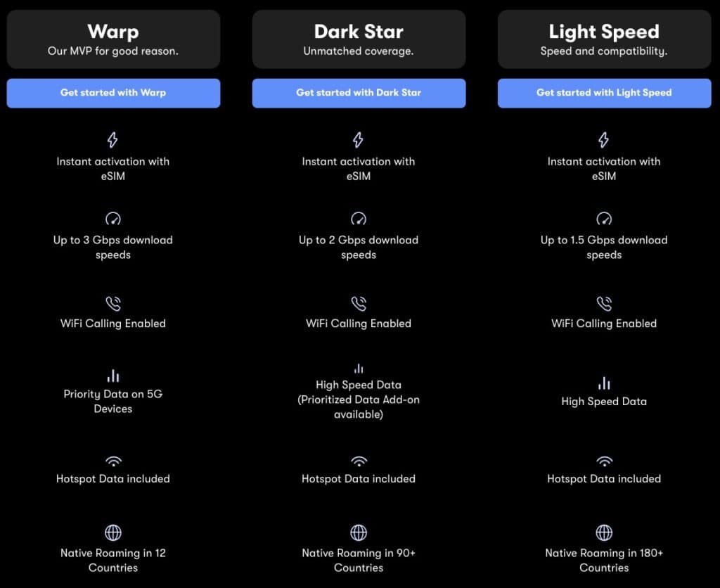
Task: Click the bar chart icon in Light Speed column
Action: 604,383
